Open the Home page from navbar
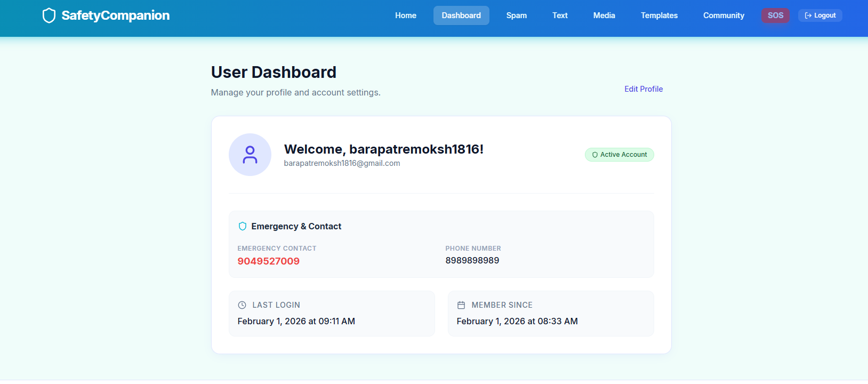The width and height of the screenshot is (868, 384). pos(405,15)
